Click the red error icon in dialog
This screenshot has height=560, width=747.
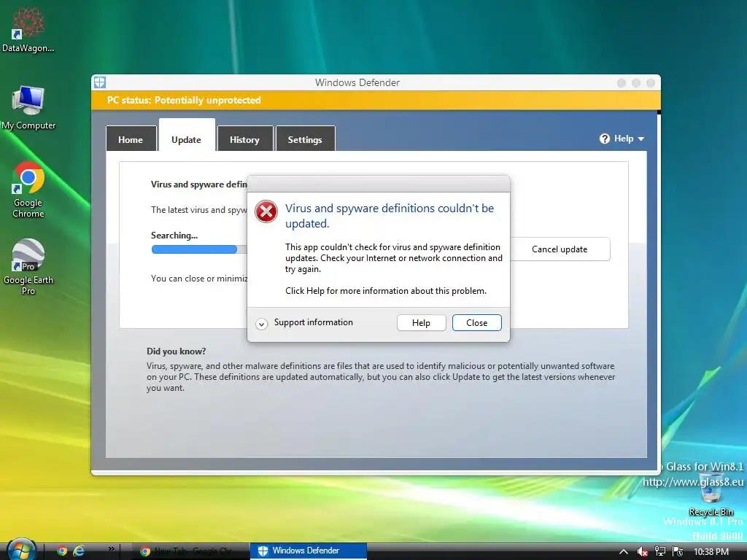(x=266, y=211)
